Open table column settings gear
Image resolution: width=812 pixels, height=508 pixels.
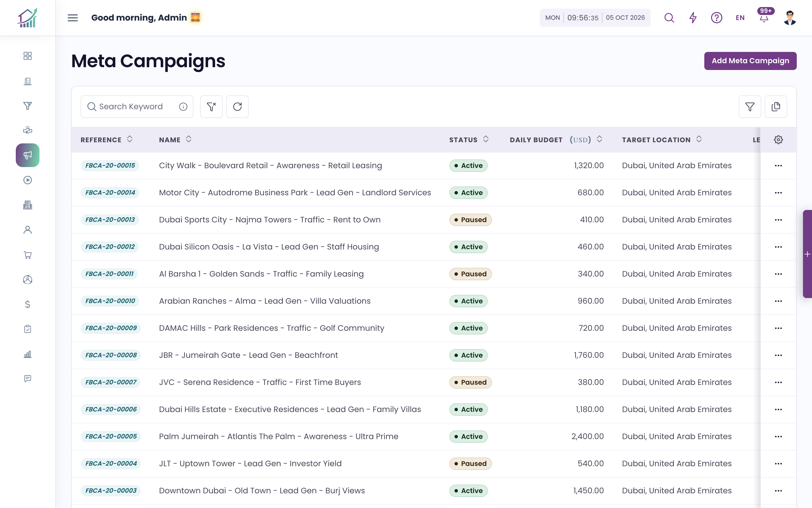pos(778,140)
